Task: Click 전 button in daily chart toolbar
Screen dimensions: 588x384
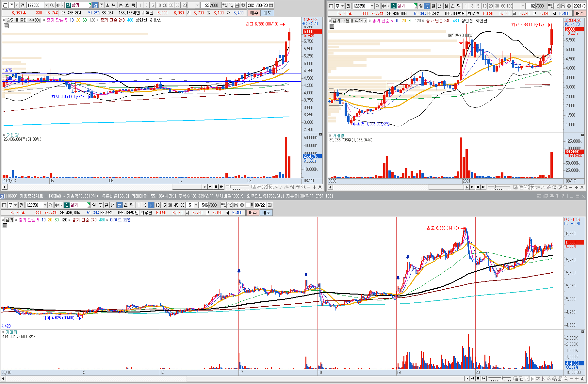Action: [x=23, y=5]
